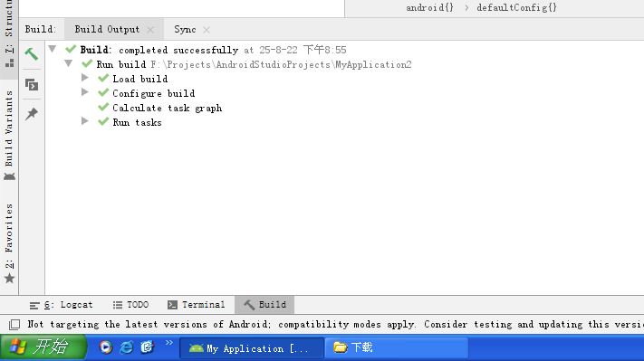Open the Terminal tool window
The image size is (644, 361).
(197, 305)
